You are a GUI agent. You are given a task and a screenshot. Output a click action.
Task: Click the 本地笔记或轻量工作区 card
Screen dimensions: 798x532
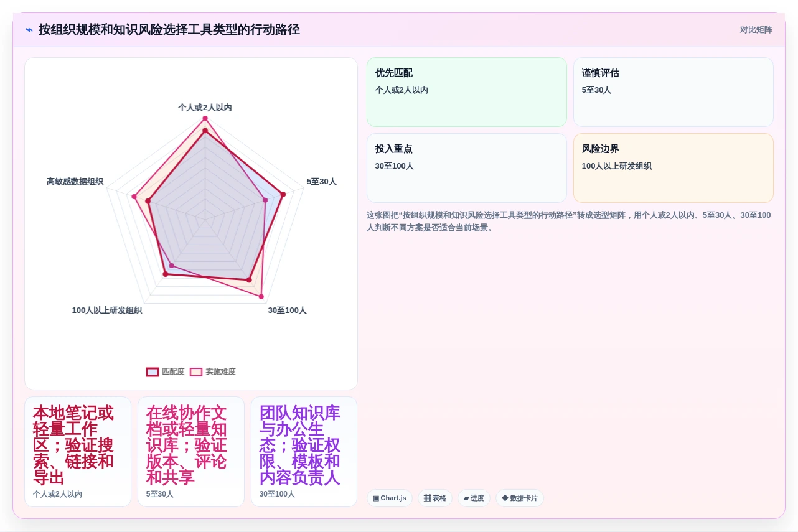tap(78, 452)
